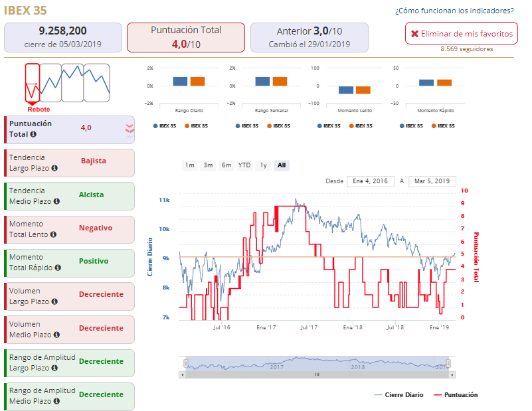Select the 1y chart range

pos(263,165)
